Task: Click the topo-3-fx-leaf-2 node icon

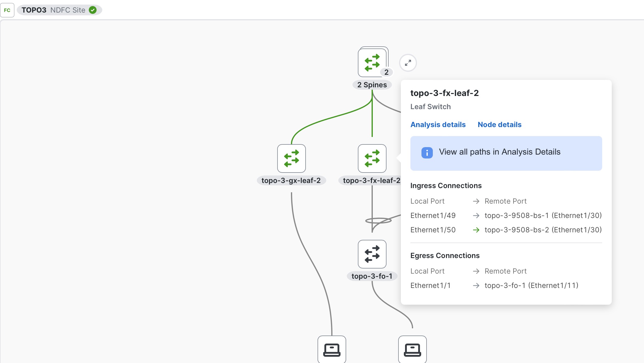Action: (372, 158)
